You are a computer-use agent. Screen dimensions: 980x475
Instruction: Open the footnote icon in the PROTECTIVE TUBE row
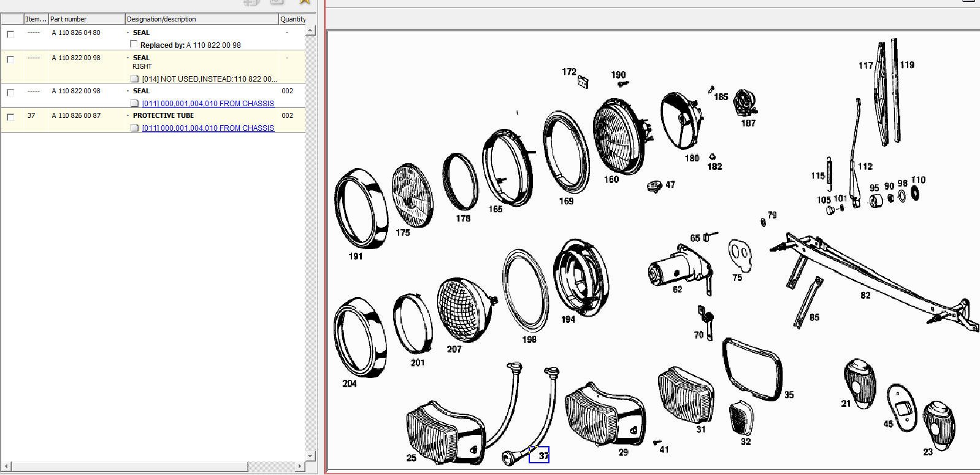[x=135, y=128]
